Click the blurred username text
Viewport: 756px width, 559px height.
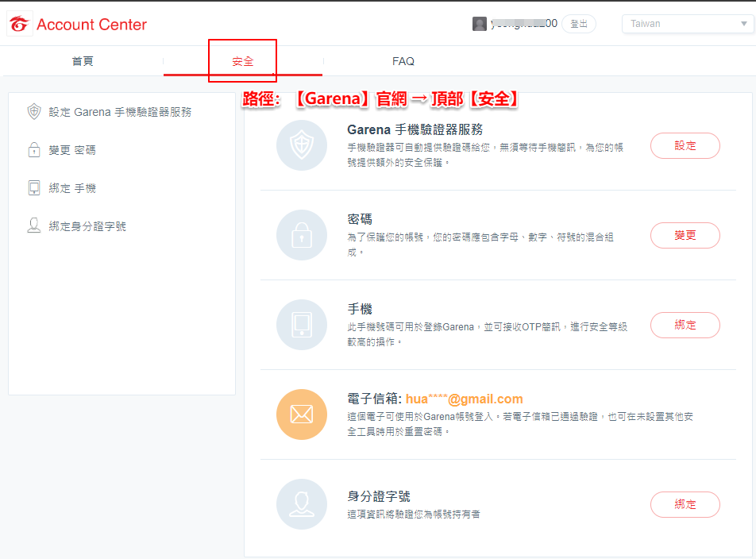pyautogui.click(x=523, y=24)
